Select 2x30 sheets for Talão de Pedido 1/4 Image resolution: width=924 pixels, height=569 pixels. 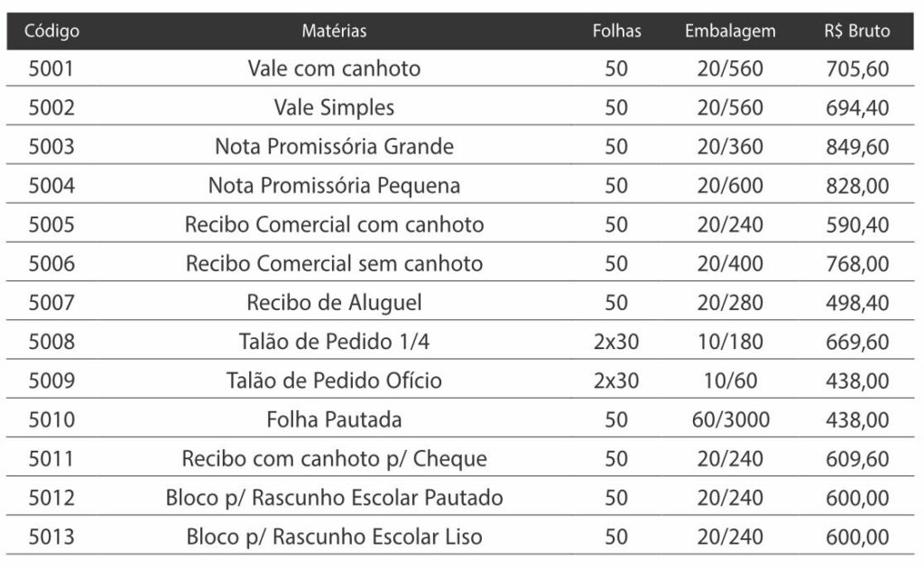(x=616, y=342)
